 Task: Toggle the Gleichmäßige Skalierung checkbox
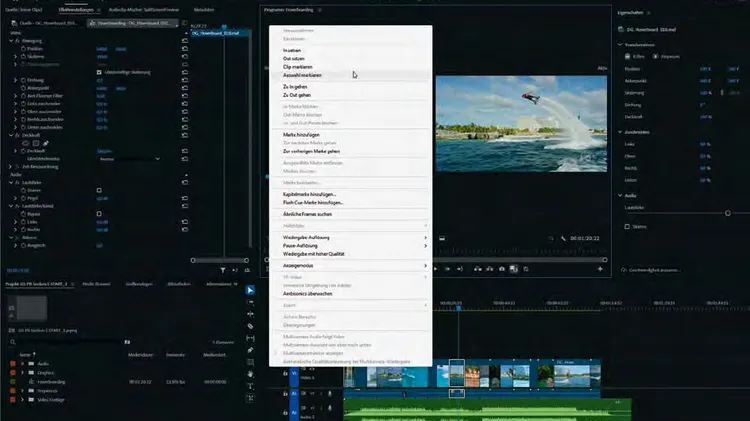98,73
